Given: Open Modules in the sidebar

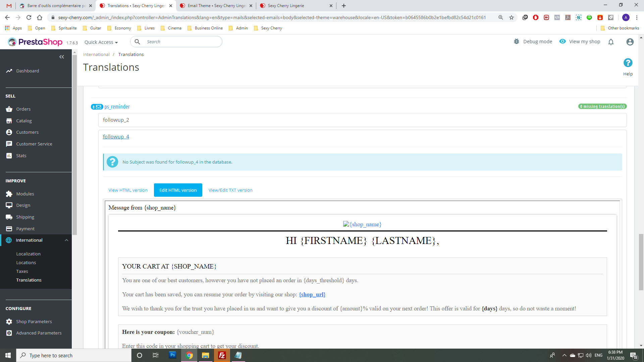Looking at the screenshot, I should coord(25,194).
